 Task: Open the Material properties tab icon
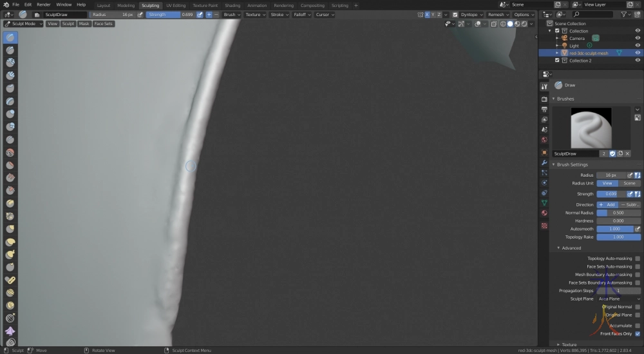click(544, 213)
